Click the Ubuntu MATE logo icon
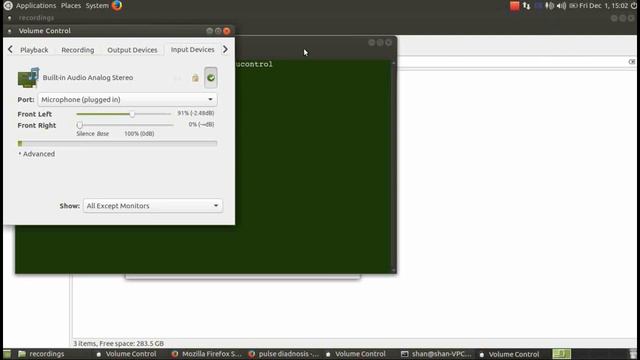640x360 pixels. (x=8, y=5)
